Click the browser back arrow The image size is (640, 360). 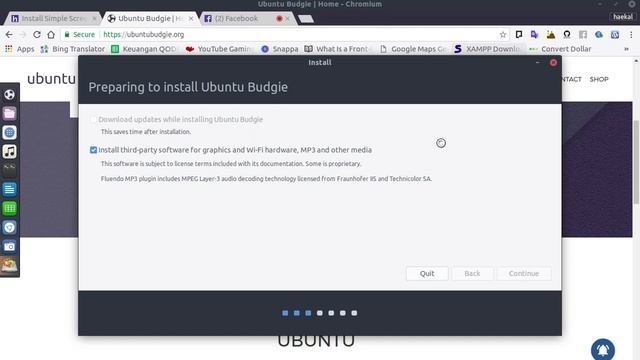(9, 35)
